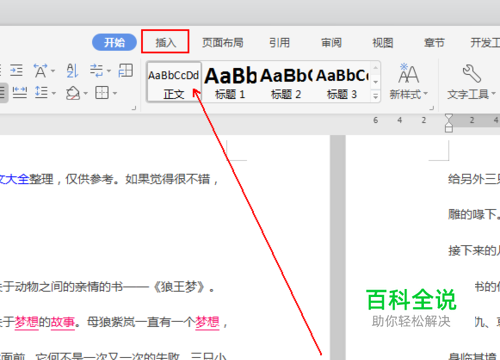The width and height of the screenshot is (500, 360).
Task: Open the shading color dropdown arrow
Action: [85, 93]
